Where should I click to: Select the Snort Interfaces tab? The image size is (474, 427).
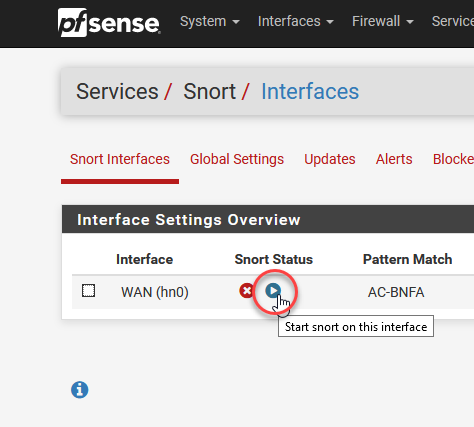pos(120,159)
